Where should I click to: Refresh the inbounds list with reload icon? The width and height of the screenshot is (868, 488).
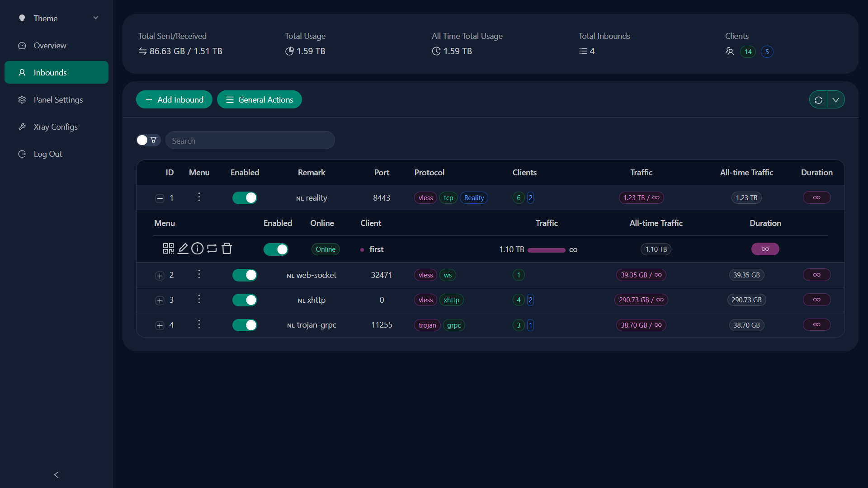point(819,99)
